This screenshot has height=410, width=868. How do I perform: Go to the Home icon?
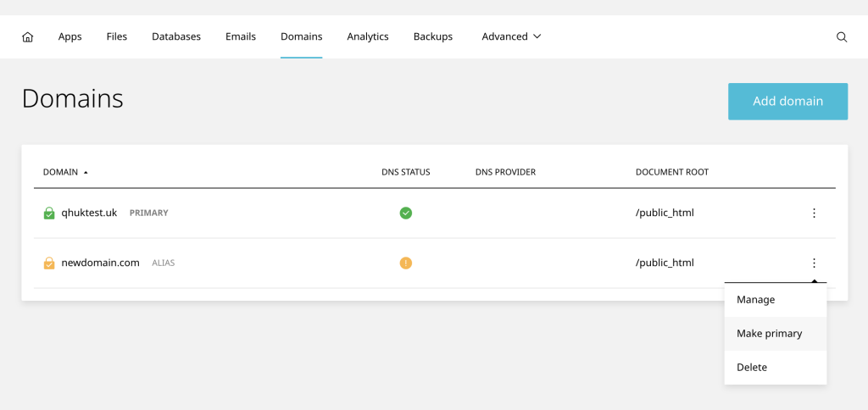pos(28,37)
